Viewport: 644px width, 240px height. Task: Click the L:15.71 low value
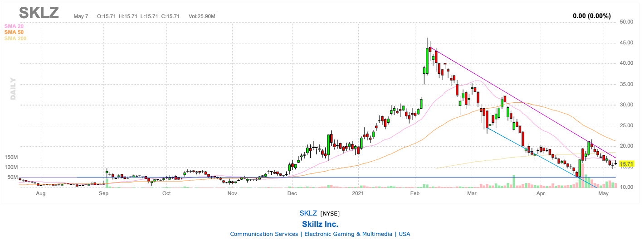click(149, 16)
